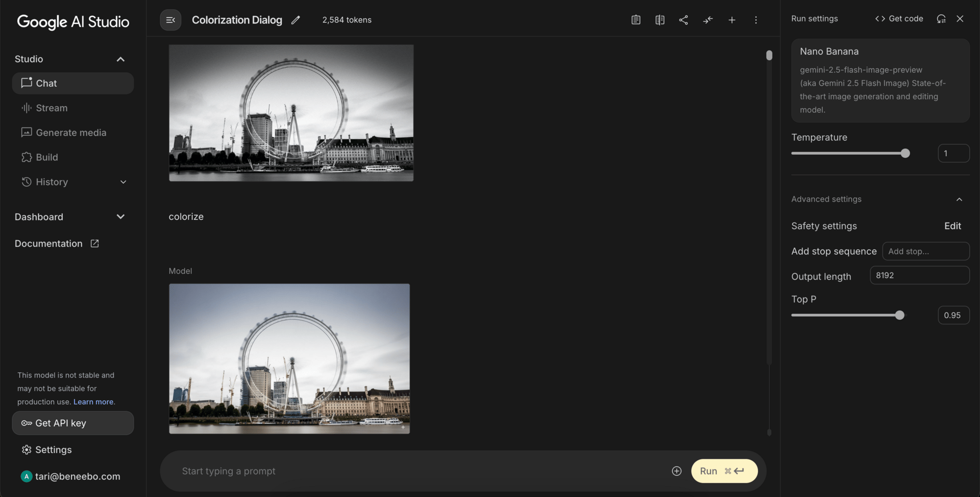This screenshot has height=497, width=980.
Task: Collapse the left sidebar navigation
Action: coord(170,20)
